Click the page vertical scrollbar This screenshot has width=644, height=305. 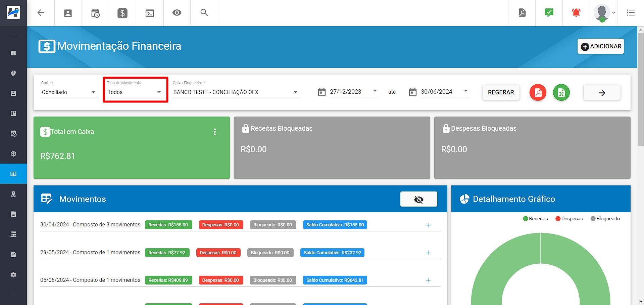coord(641,89)
